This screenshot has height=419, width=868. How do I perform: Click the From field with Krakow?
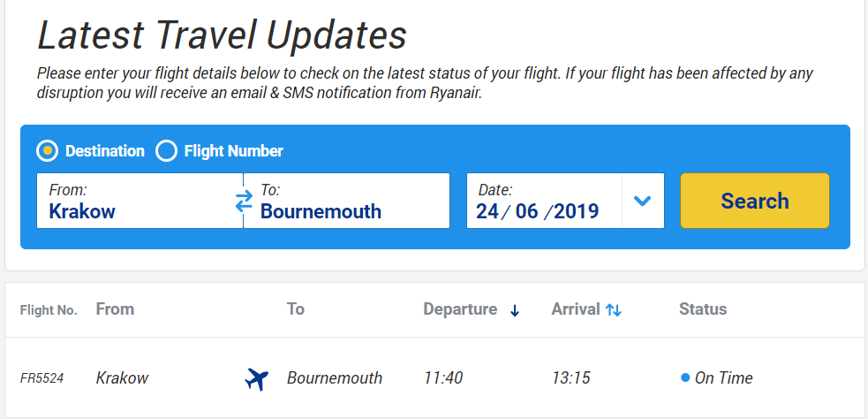click(x=140, y=201)
